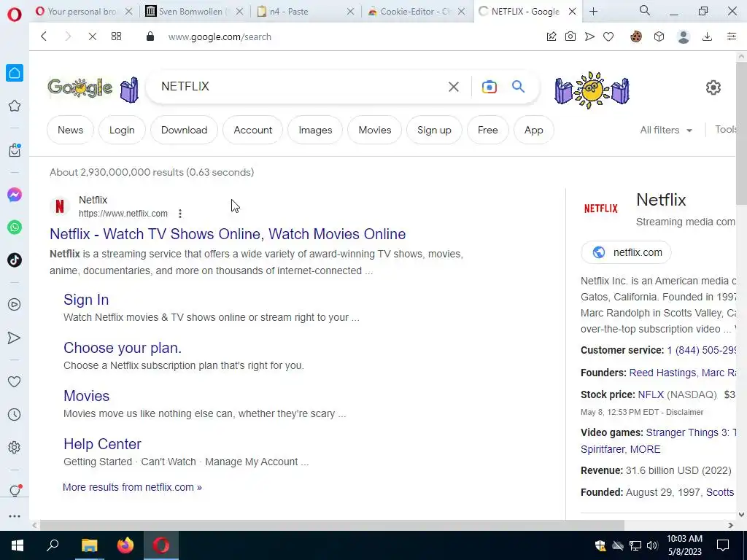
Task: Open Bookmarks star in the sidebar
Action: (15, 106)
